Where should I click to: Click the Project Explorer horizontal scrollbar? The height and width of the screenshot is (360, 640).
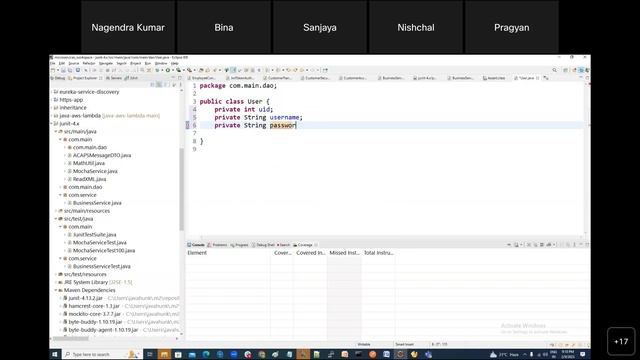pyautogui.click(x=71, y=338)
